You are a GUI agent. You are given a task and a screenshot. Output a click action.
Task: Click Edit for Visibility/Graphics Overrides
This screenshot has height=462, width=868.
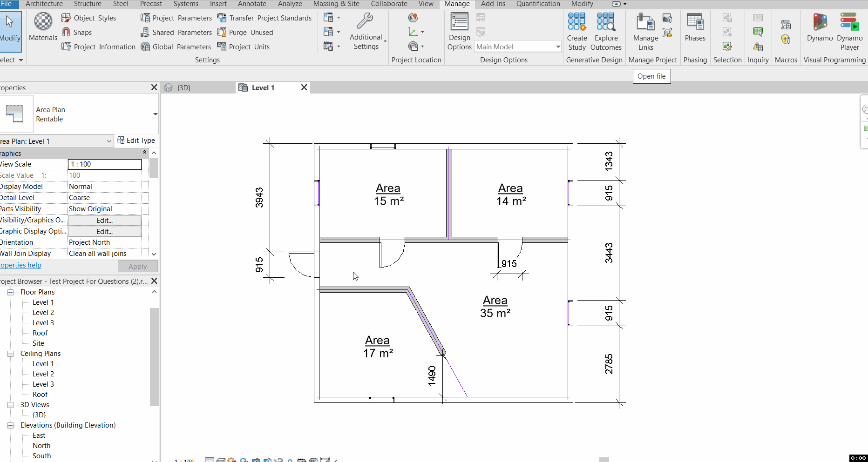[105, 221]
